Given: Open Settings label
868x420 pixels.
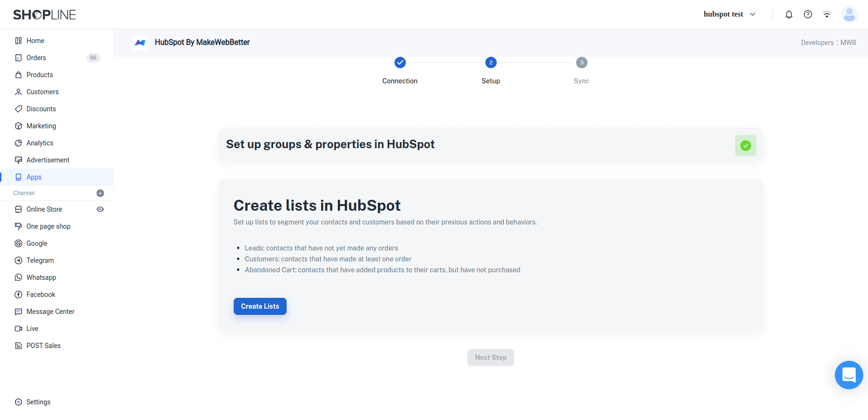Looking at the screenshot, I should coord(38,402).
